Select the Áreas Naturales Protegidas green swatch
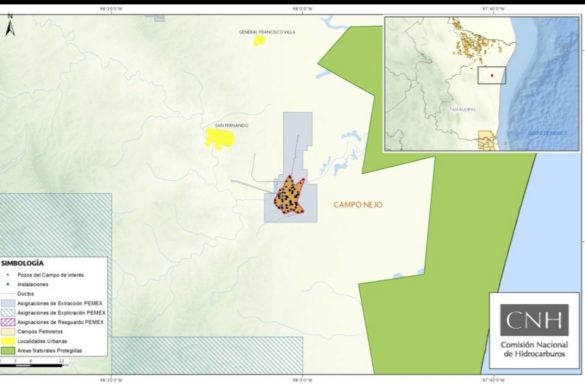Screen dimensions: 585x385 (x=8, y=350)
